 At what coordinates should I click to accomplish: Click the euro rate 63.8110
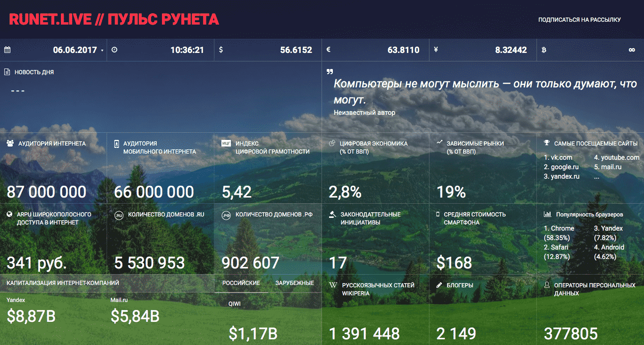pyautogui.click(x=404, y=50)
